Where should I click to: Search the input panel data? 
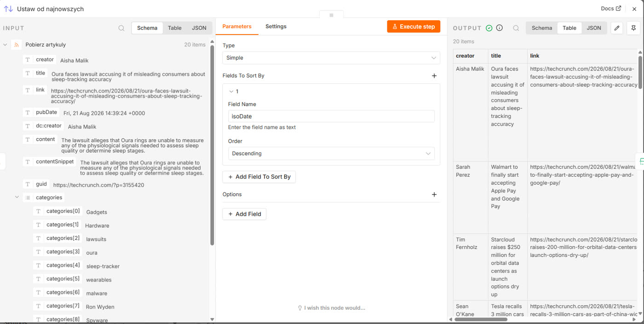pyautogui.click(x=121, y=28)
